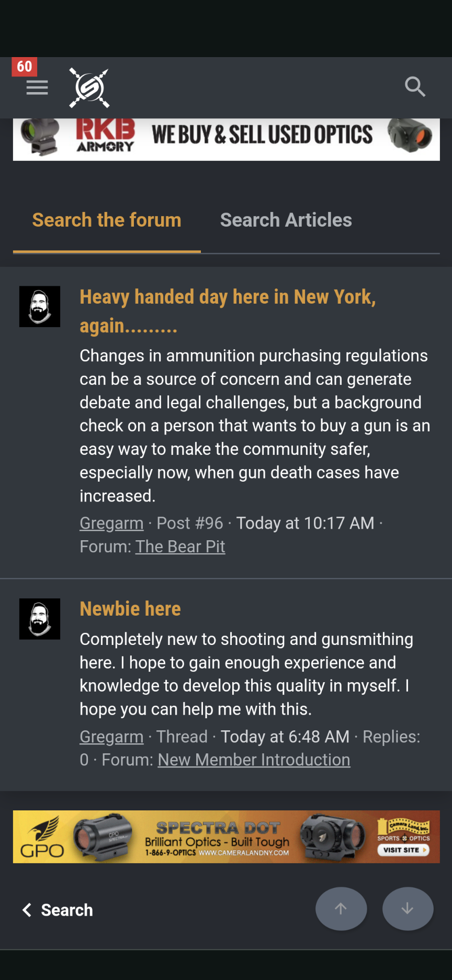Switch to Search Articles tab

286,220
